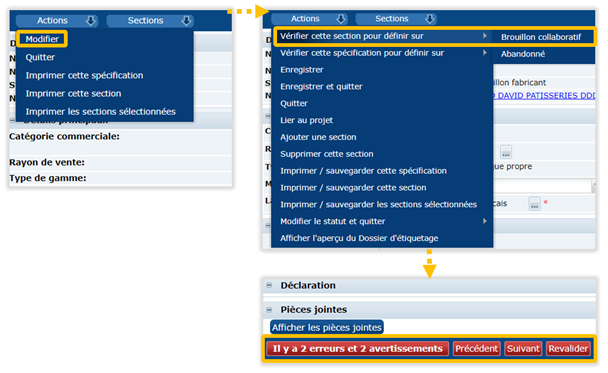Click the Catégorie commerciale label
Image resolution: width=608 pixels, height=373 pixels.
pyautogui.click(x=64, y=136)
